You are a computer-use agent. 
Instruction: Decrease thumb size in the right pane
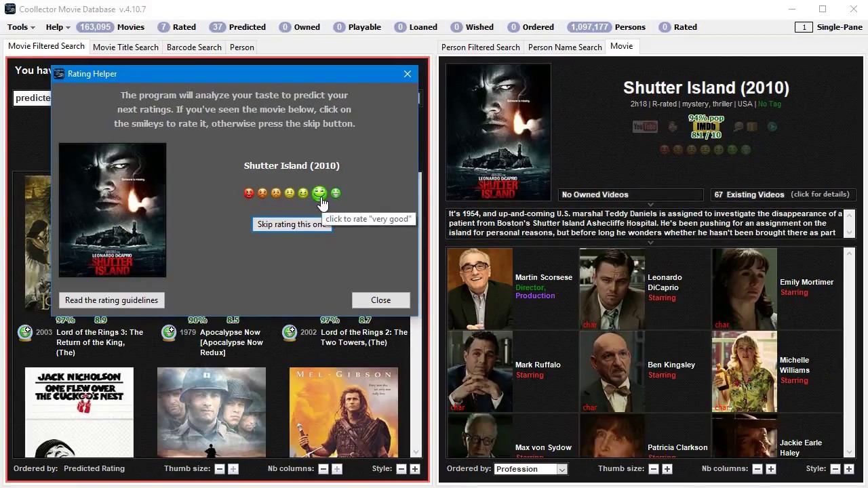click(654, 469)
